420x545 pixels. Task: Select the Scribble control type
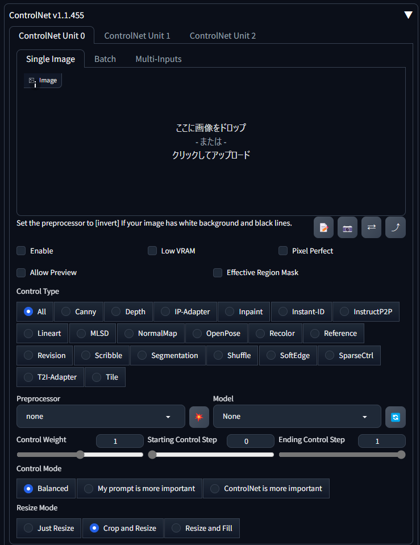coord(102,355)
